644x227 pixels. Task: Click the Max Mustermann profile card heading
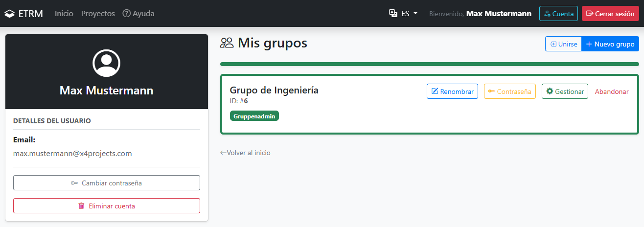[107, 91]
